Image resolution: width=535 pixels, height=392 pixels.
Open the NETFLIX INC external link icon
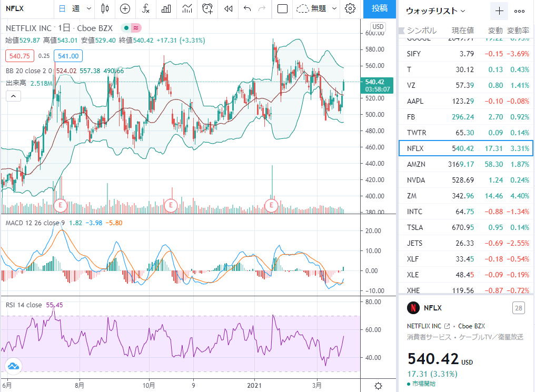(x=447, y=326)
